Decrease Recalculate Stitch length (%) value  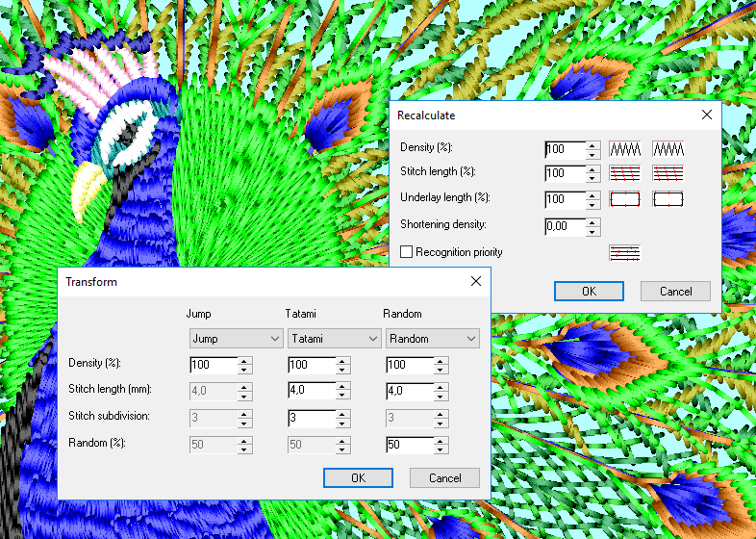593,178
